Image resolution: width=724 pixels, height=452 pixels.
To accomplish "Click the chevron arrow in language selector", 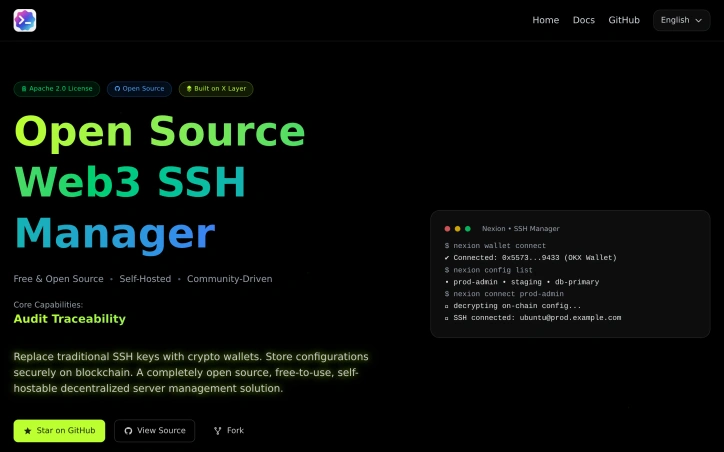I will [x=699, y=20].
